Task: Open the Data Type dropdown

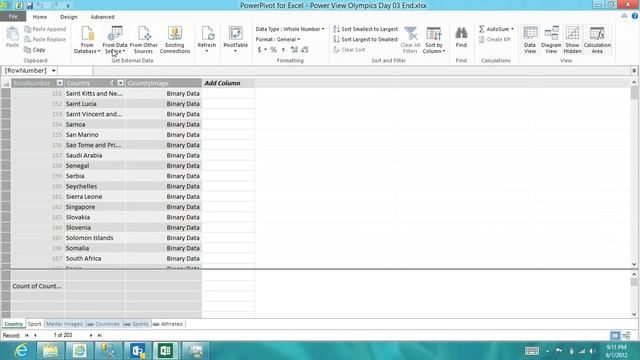Action: click(290, 29)
